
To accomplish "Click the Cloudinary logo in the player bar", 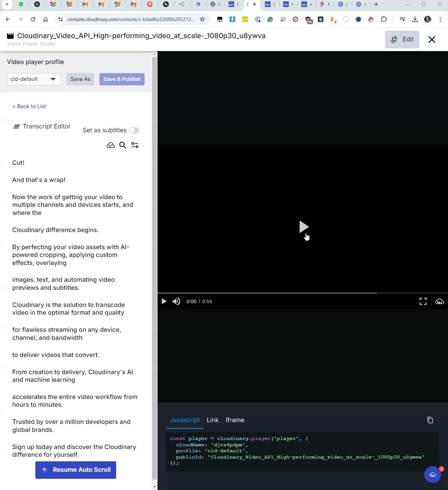I will (440, 301).
